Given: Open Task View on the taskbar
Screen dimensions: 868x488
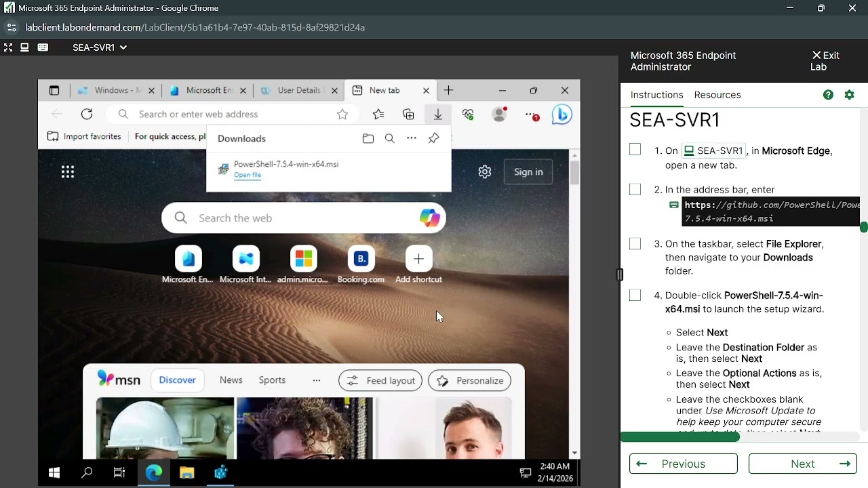Looking at the screenshot, I should tap(119, 473).
